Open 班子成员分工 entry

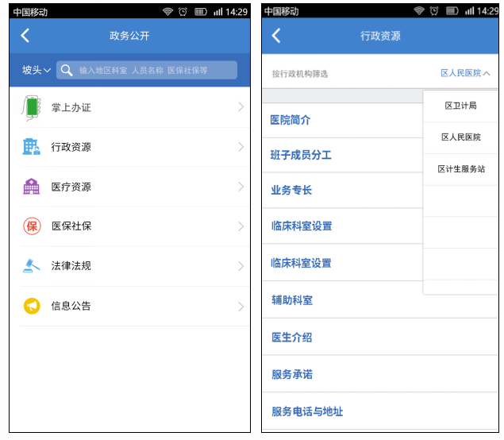tap(301, 155)
